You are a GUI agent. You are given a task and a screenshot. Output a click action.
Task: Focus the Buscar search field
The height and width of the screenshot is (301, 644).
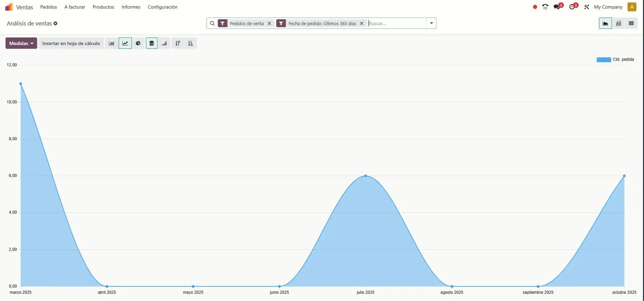tap(396, 23)
